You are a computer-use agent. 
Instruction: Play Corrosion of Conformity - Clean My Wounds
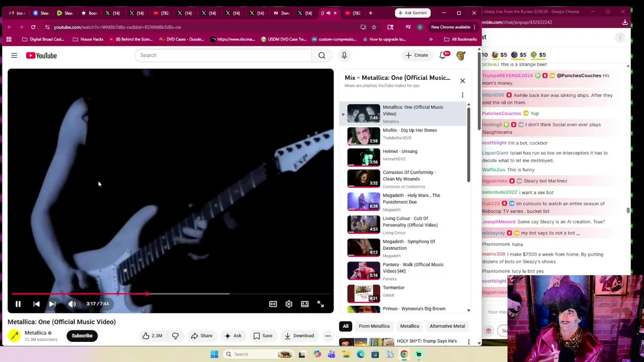pyautogui.click(x=403, y=178)
